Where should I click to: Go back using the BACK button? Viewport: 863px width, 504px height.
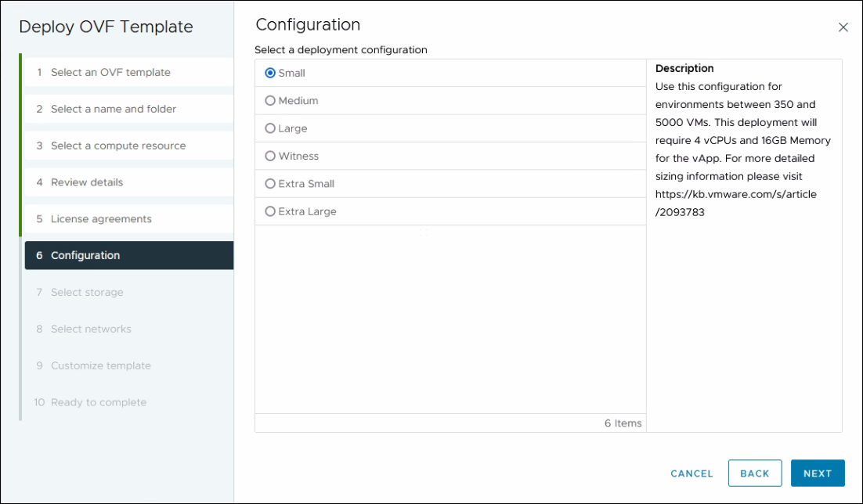point(754,473)
